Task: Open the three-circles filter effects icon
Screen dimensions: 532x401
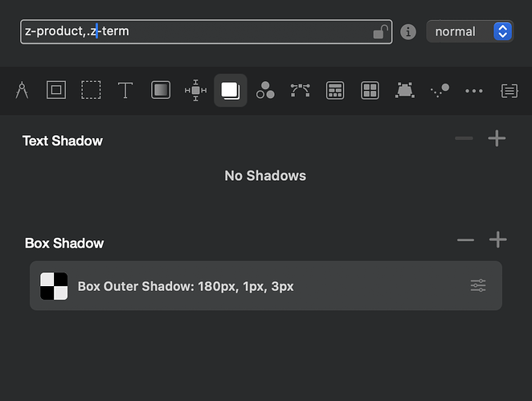Action: coord(265,91)
